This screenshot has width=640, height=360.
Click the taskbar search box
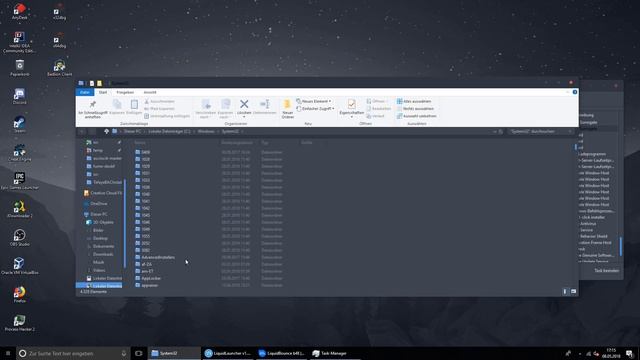(73, 353)
